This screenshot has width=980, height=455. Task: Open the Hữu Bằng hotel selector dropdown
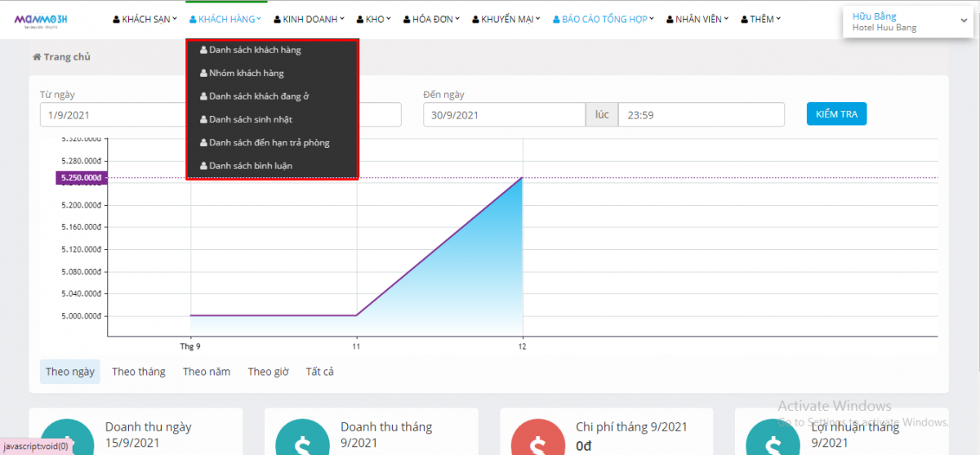(909, 22)
